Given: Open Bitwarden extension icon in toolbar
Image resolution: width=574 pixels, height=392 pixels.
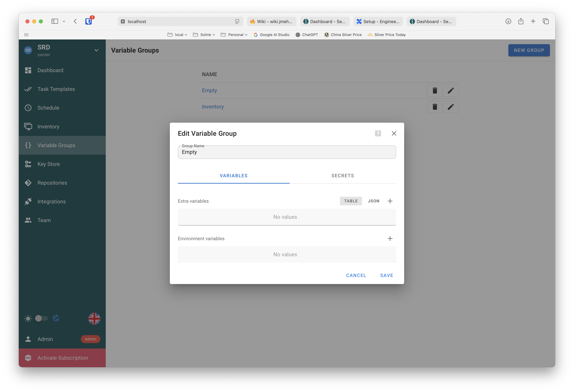Looking at the screenshot, I should pos(88,21).
